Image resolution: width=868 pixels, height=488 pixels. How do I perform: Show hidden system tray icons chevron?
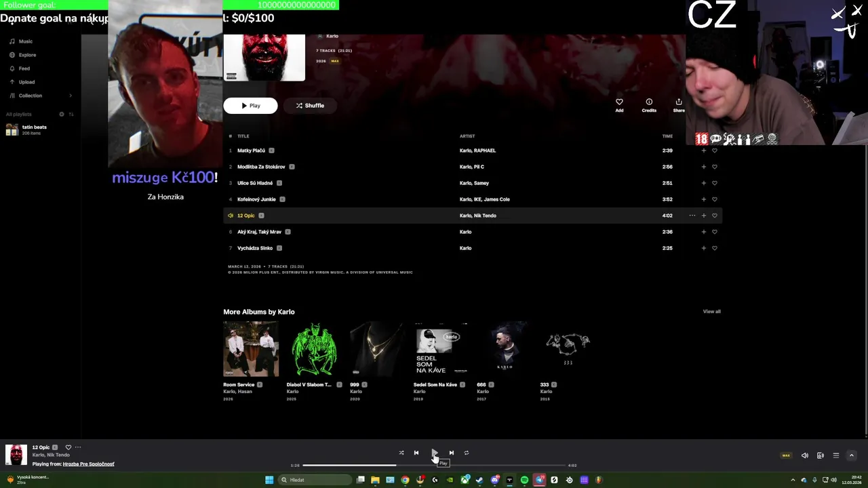(x=793, y=480)
